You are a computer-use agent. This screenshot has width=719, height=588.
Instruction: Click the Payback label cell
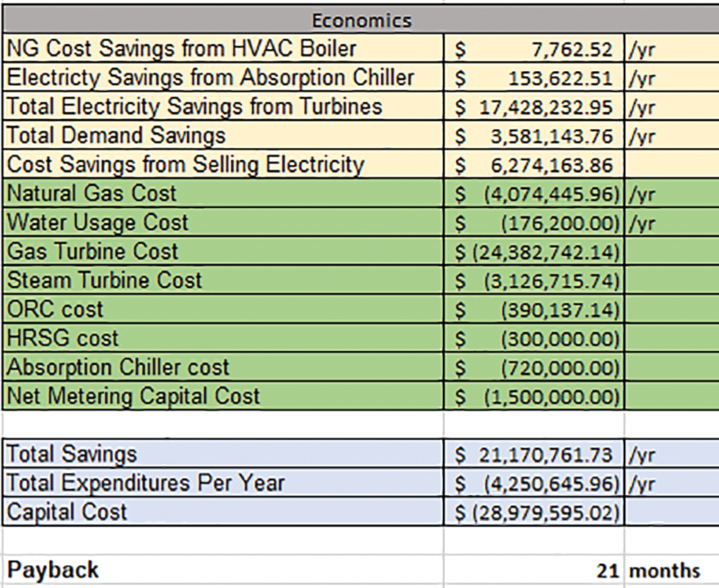click(x=53, y=570)
